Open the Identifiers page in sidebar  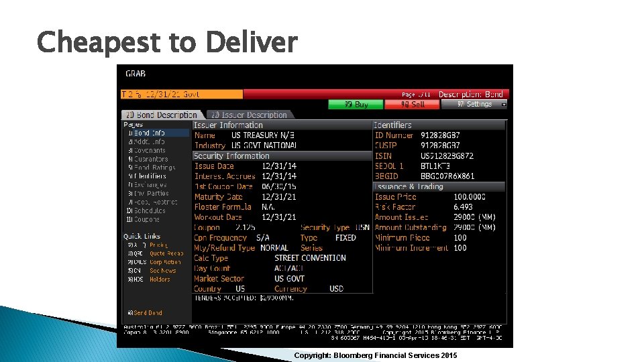coord(147,176)
